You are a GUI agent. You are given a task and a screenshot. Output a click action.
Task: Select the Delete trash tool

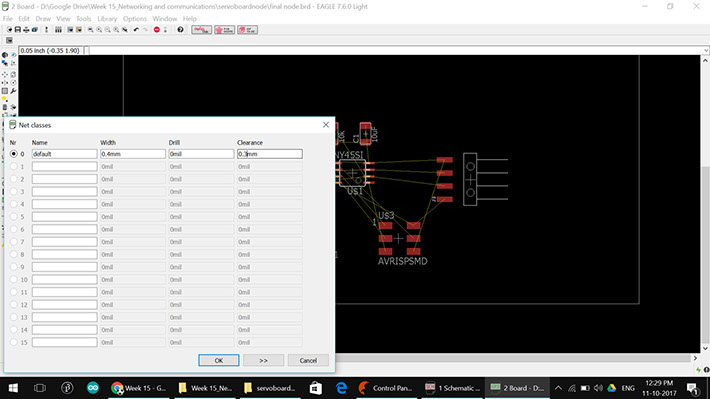click(x=5, y=107)
